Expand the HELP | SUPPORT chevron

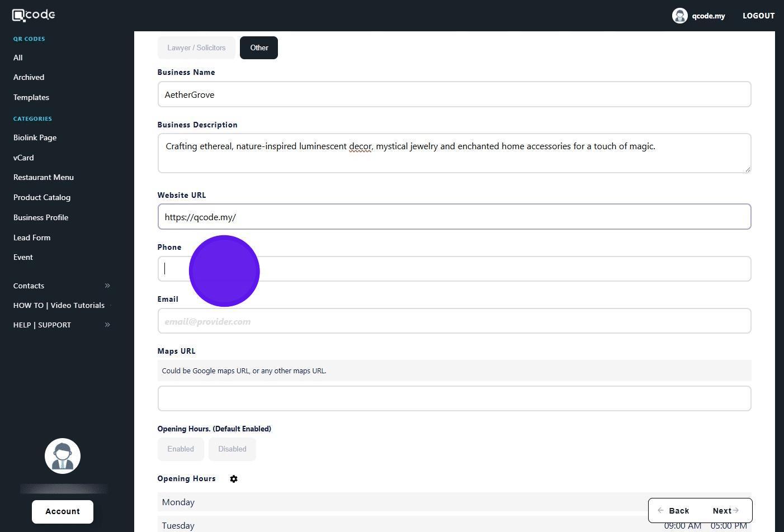tap(107, 325)
